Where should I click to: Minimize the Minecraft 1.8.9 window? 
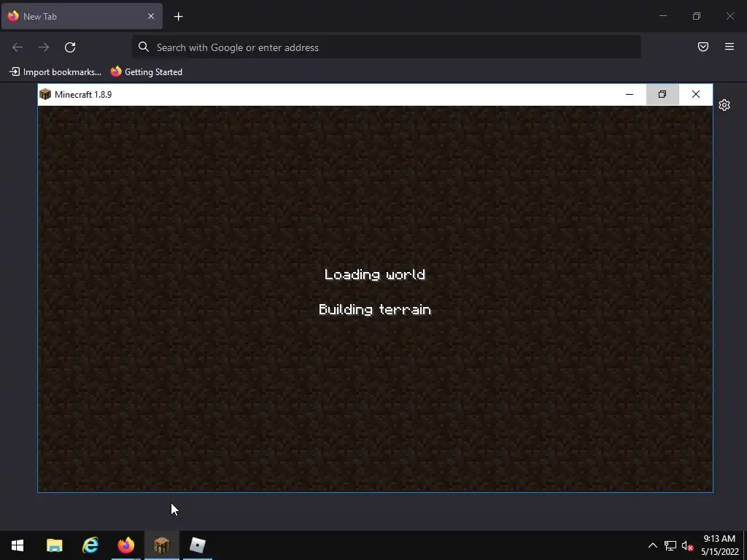tap(630, 94)
